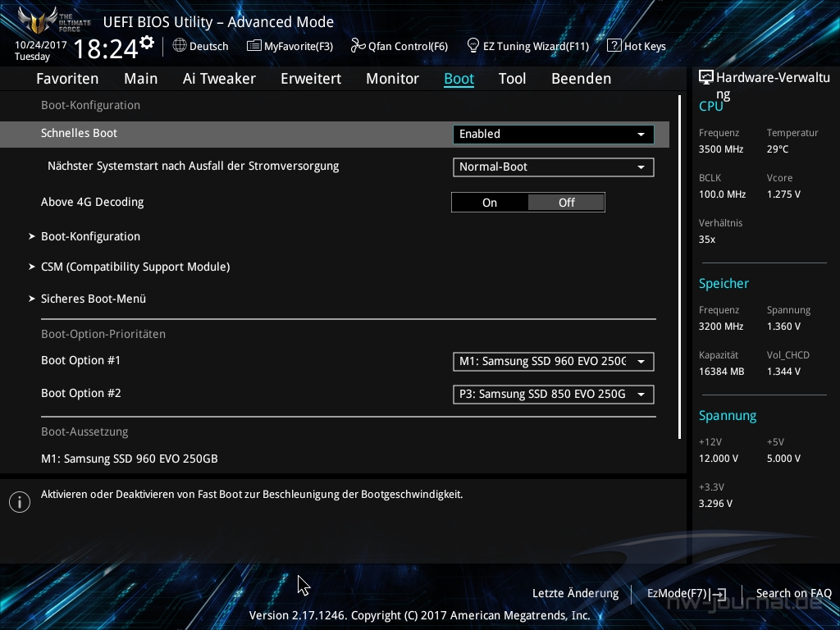Click the +12V 12.000 V value
840x630 pixels.
[x=719, y=459]
